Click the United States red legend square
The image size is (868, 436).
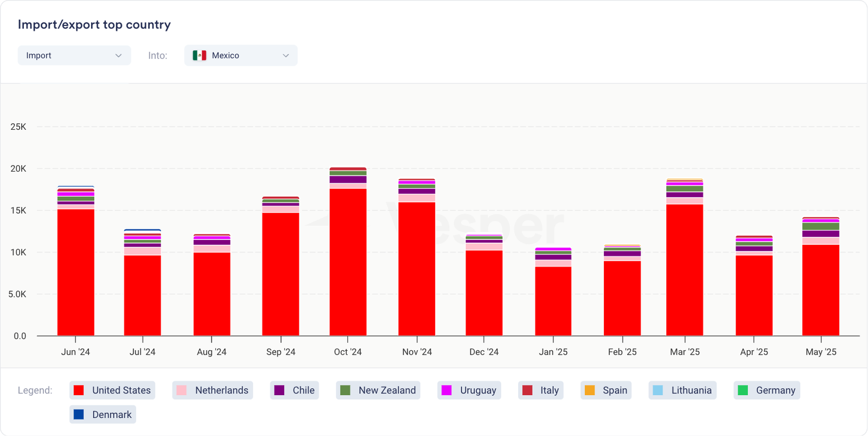click(79, 390)
